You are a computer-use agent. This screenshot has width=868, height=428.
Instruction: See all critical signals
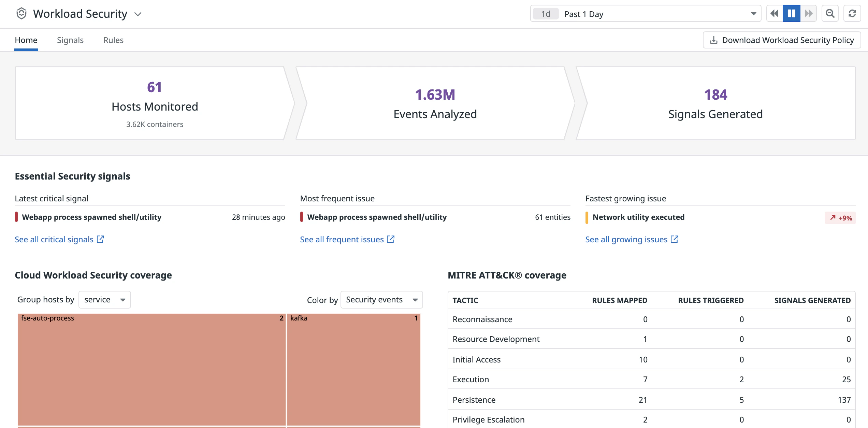coord(59,240)
